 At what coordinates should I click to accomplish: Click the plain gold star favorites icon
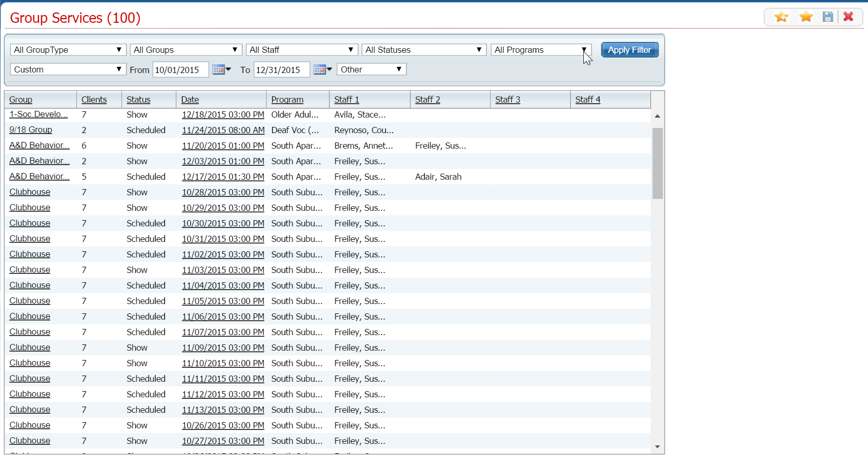point(806,17)
